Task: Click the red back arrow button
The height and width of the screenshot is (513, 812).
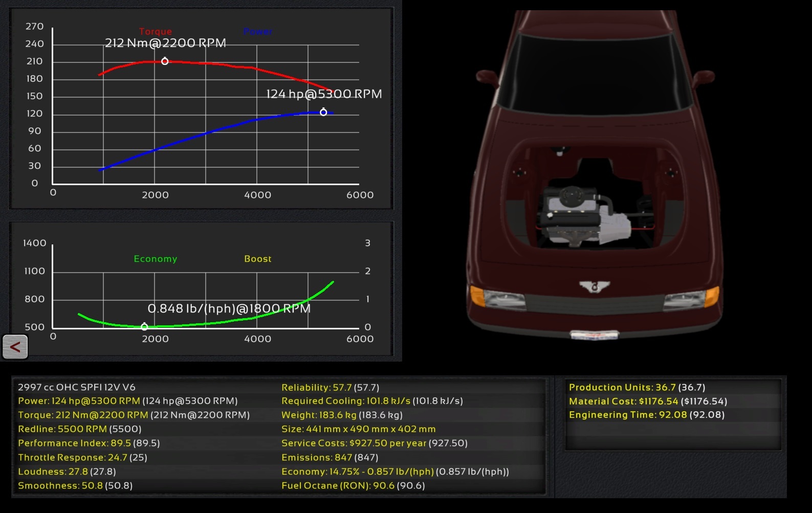Action: click(x=15, y=347)
